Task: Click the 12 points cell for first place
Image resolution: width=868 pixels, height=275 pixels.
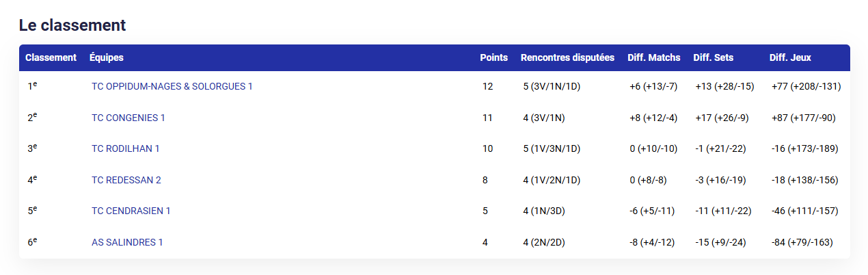Action: pyautogui.click(x=487, y=86)
